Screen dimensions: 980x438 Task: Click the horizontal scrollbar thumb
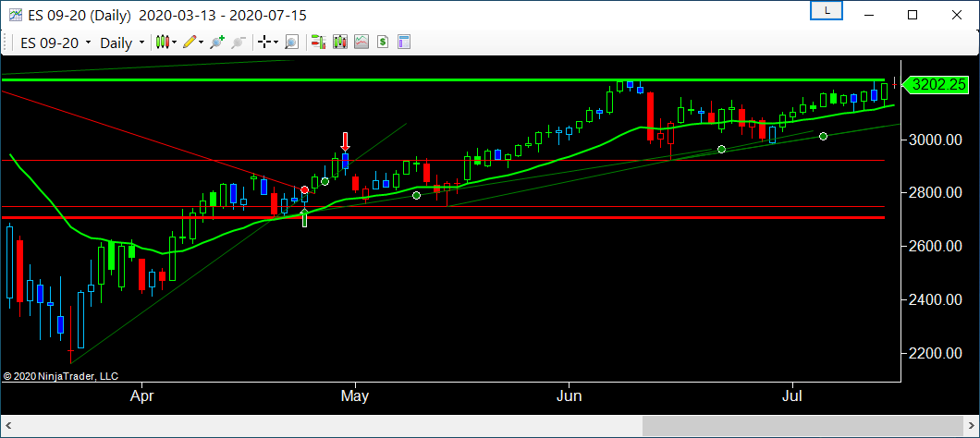coord(802,427)
